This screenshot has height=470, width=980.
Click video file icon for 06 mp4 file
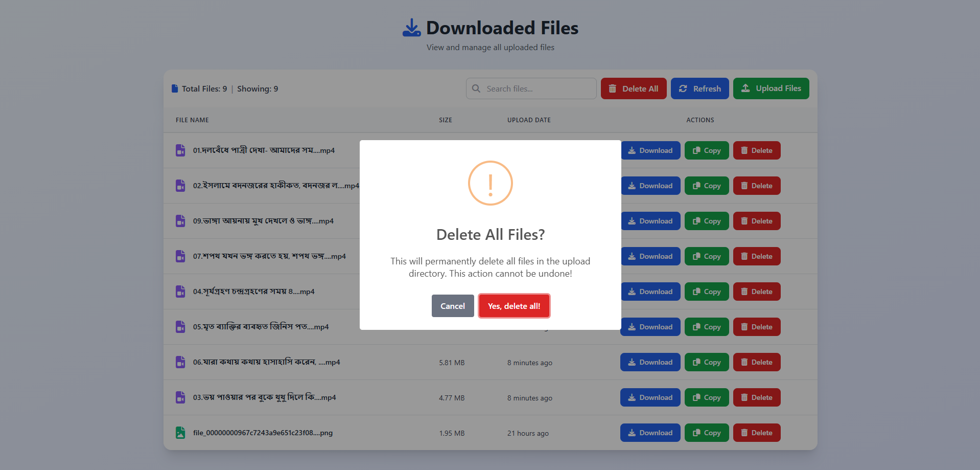pyautogui.click(x=180, y=362)
